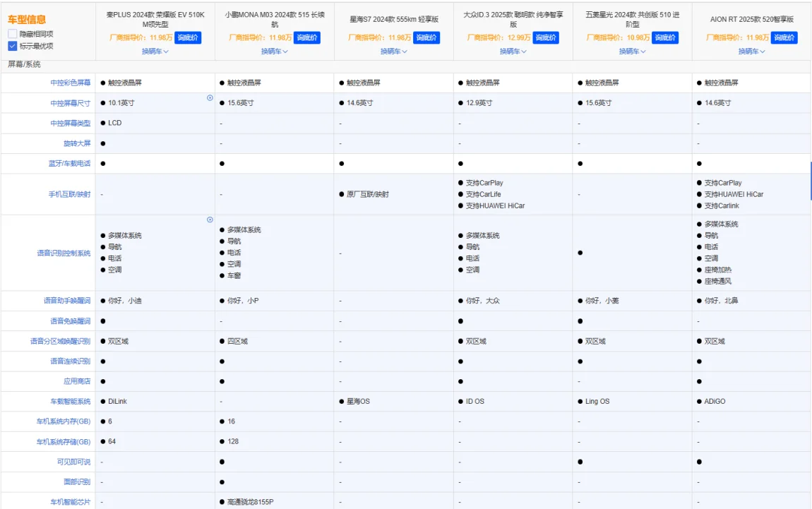Open 换辆车 dropdown under 星海S7
The height and width of the screenshot is (509, 812).
393,52
